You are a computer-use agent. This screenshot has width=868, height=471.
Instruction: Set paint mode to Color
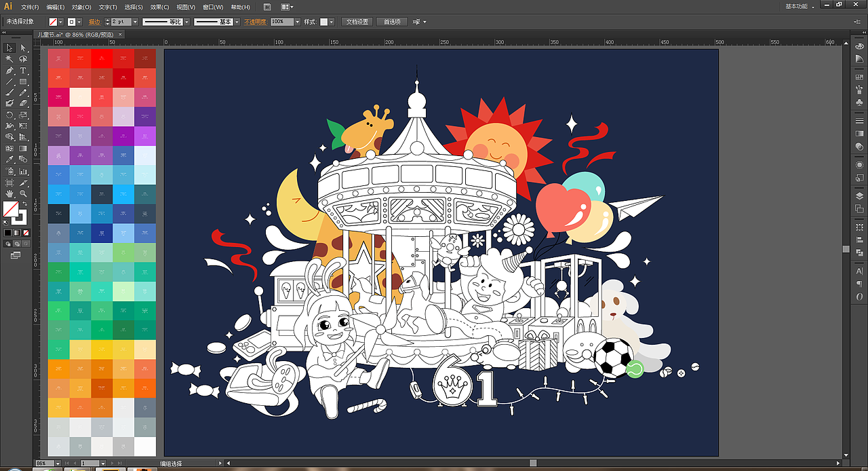pyautogui.click(x=7, y=233)
